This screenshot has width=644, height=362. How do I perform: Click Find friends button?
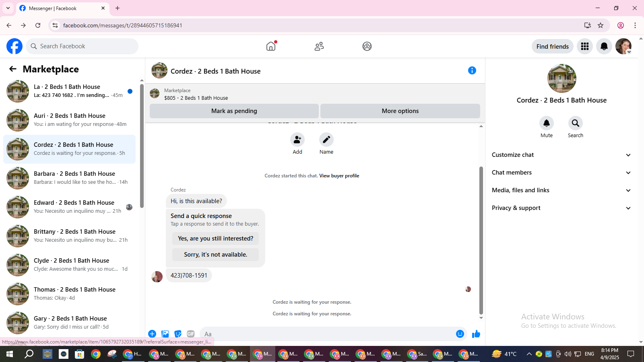pos(553,46)
